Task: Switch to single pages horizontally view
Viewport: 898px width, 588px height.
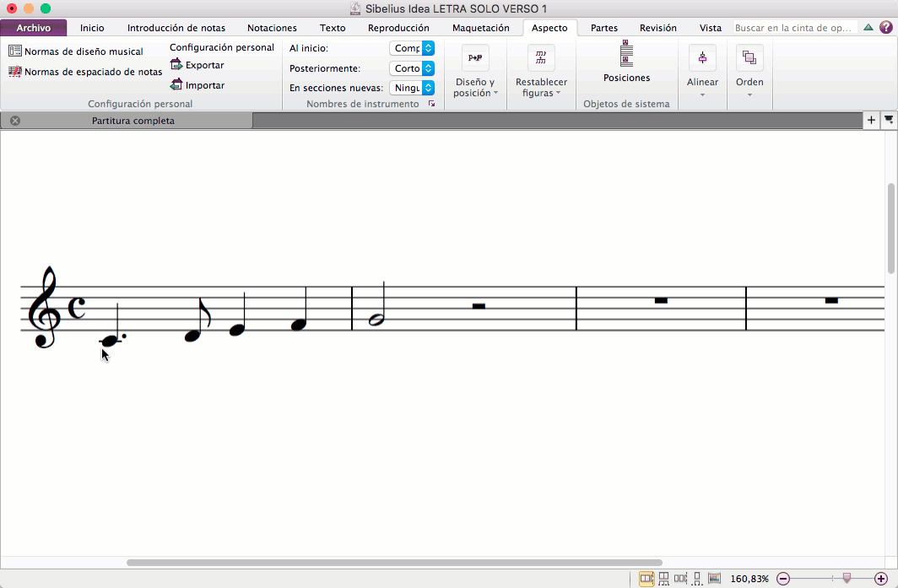Action: (680, 579)
